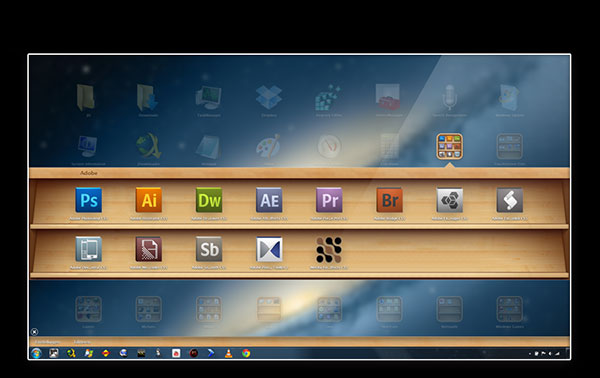Launch Mocha for After Effects icon
This screenshot has width=600, height=378.
(329, 249)
